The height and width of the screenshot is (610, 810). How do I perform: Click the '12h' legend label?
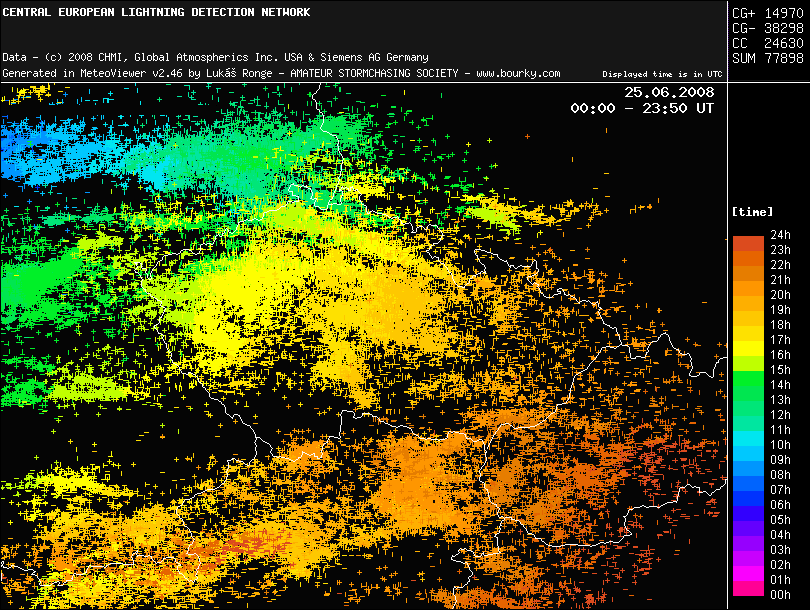[x=780, y=415]
